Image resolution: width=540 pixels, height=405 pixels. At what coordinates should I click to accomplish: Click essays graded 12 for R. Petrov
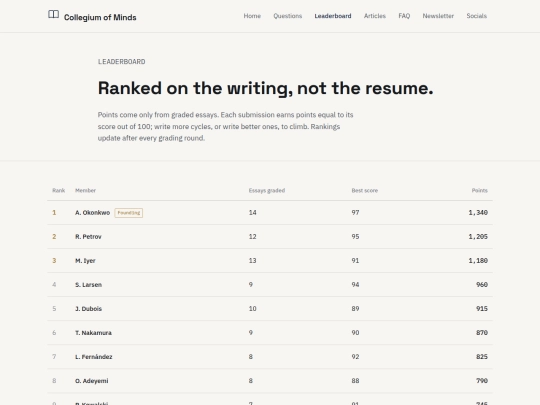pos(252,237)
